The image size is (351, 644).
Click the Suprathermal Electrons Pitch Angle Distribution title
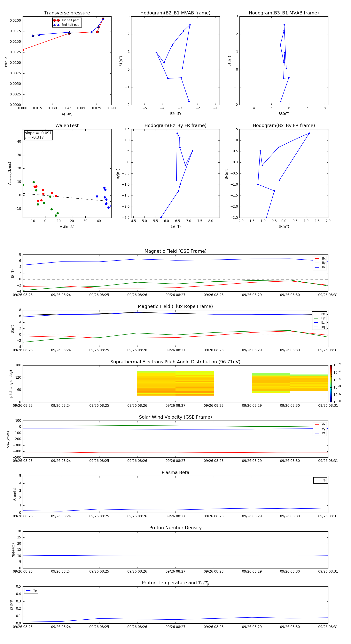click(175, 362)
